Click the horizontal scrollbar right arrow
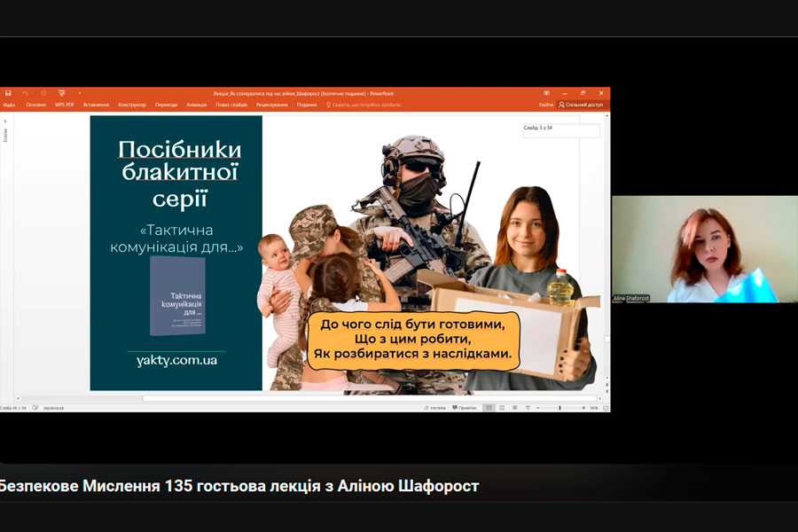Image resolution: width=798 pixels, height=532 pixels. tap(600, 399)
